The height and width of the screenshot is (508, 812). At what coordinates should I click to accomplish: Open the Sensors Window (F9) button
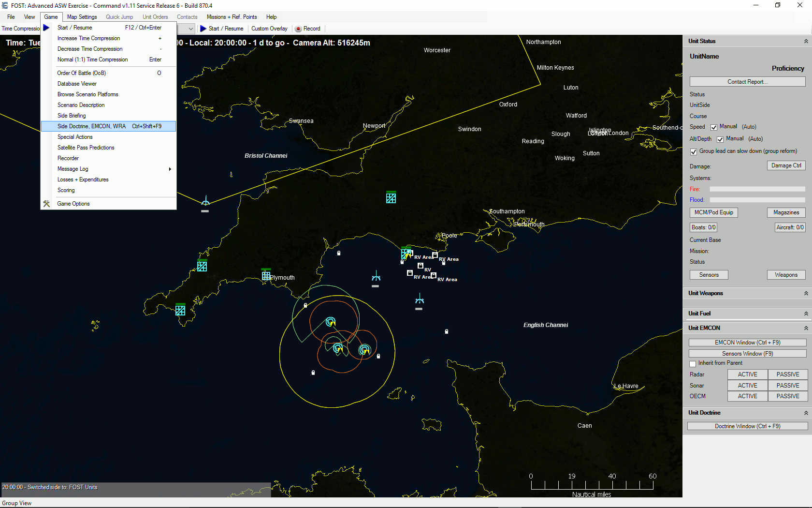[x=747, y=354]
